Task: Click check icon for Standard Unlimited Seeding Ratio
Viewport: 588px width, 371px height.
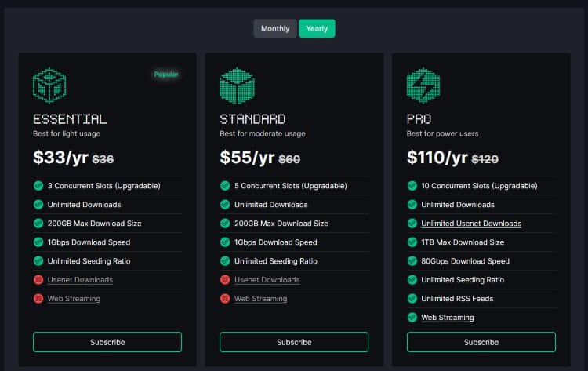Action: tap(225, 260)
